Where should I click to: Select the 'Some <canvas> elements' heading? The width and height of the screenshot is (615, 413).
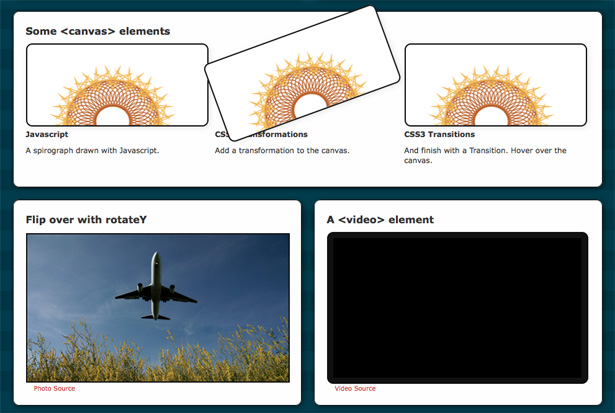tap(98, 31)
